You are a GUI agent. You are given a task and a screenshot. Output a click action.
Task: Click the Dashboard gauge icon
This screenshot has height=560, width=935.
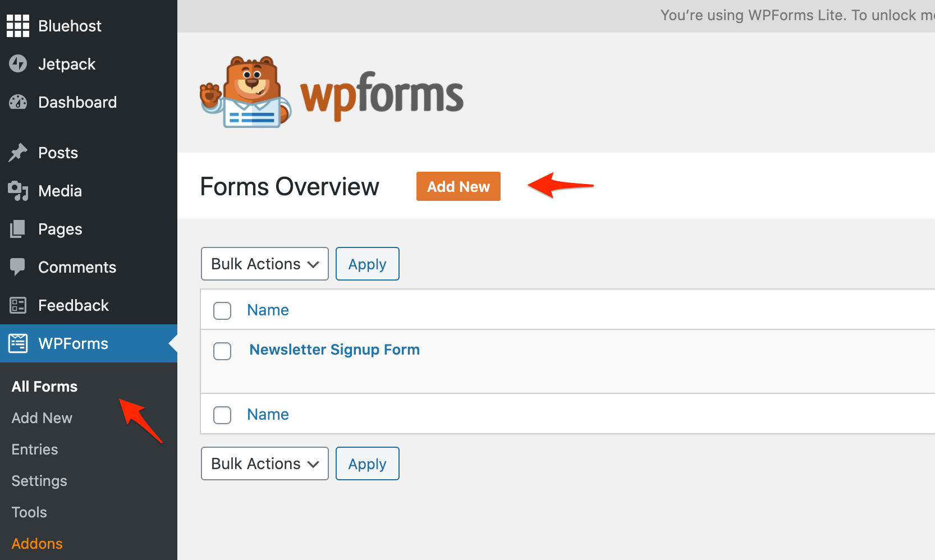click(18, 102)
